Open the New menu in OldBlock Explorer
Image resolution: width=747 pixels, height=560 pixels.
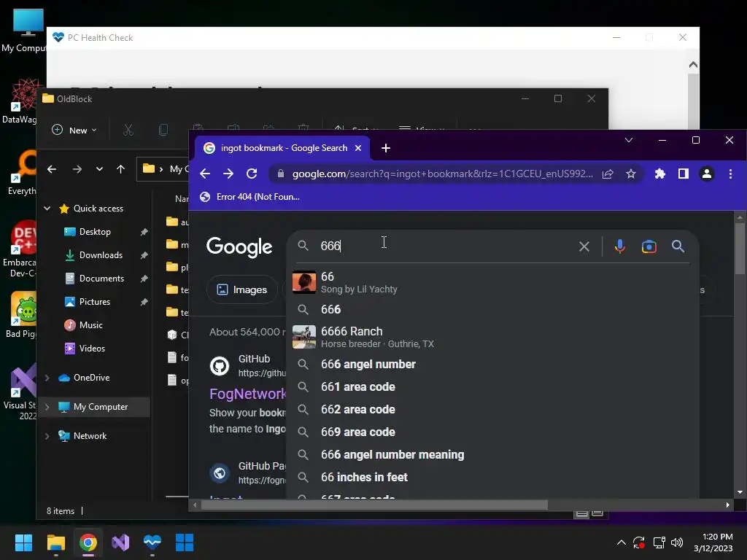coord(74,130)
